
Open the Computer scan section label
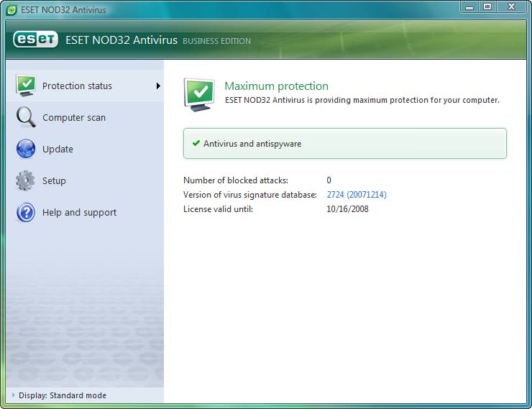click(x=74, y=118)
